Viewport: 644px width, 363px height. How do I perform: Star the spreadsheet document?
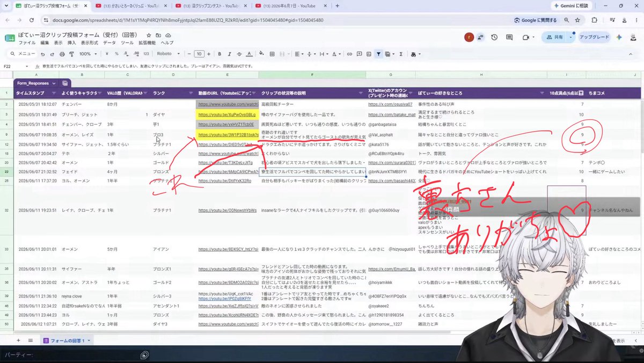click(x=149, y=35)
